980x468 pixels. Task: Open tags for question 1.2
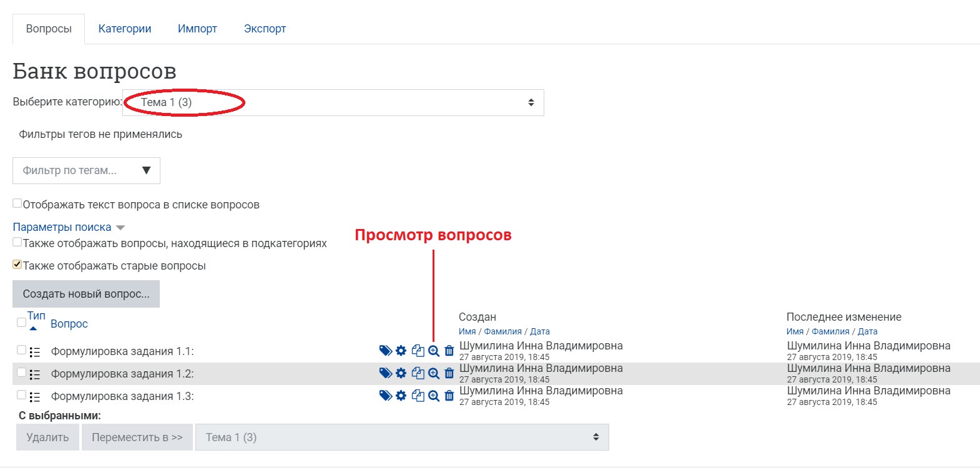pos(386,373)
